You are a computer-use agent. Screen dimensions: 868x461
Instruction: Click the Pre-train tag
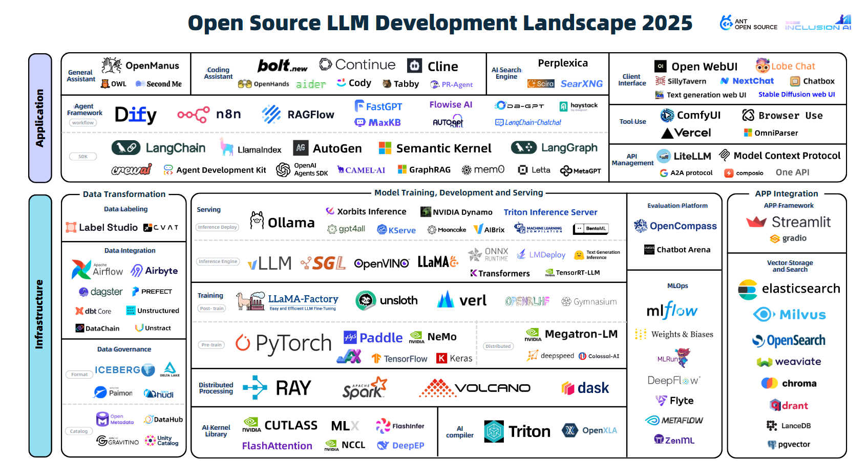(x=211, y=345)
